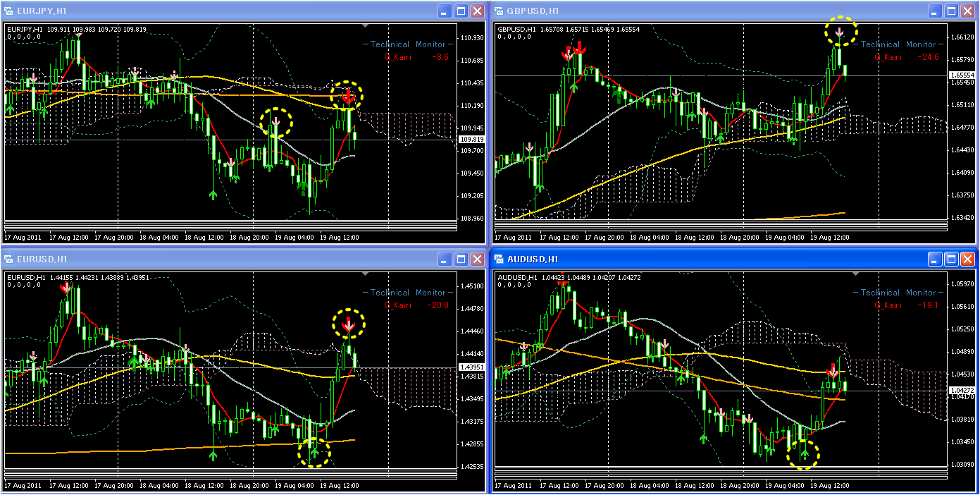Minimize the GBPUSD,H1 chart window
The width and height of the screenshot is (980, 495).
[935, 11]
